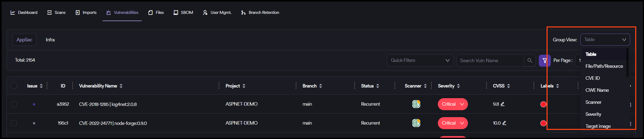Sort by CVSS column arrows

508,86
